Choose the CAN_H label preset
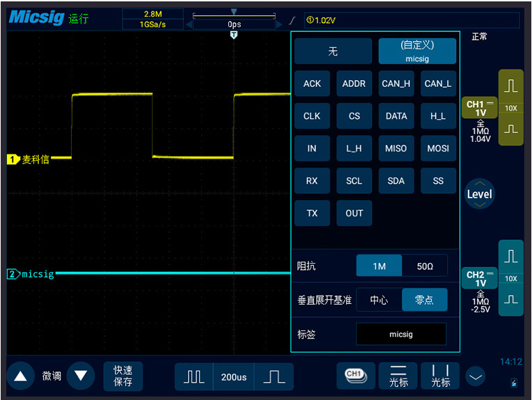532x400 pixels. [x=396, y=83]
